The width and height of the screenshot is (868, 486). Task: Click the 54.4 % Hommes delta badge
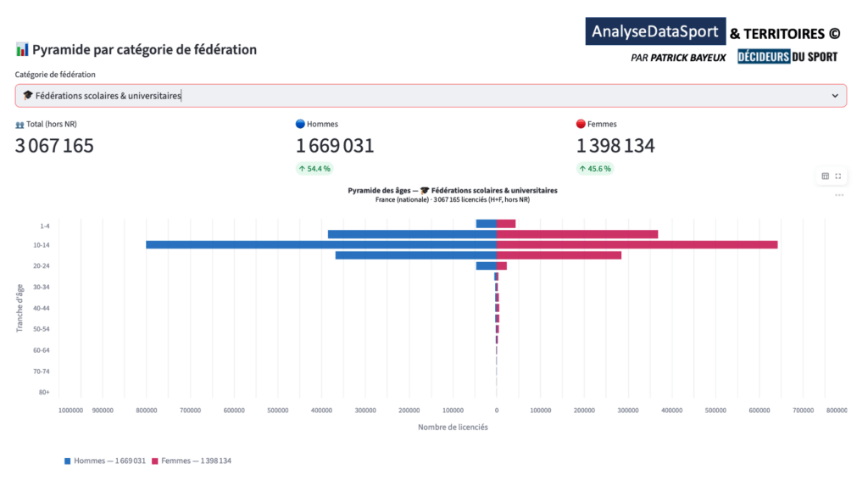point(314,169)
